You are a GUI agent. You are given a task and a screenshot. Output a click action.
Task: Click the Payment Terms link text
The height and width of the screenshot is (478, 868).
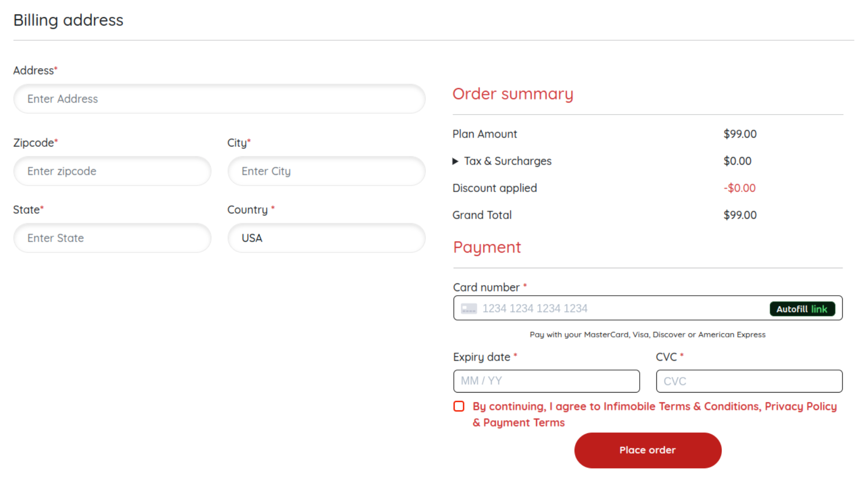[x=524, y=423]
